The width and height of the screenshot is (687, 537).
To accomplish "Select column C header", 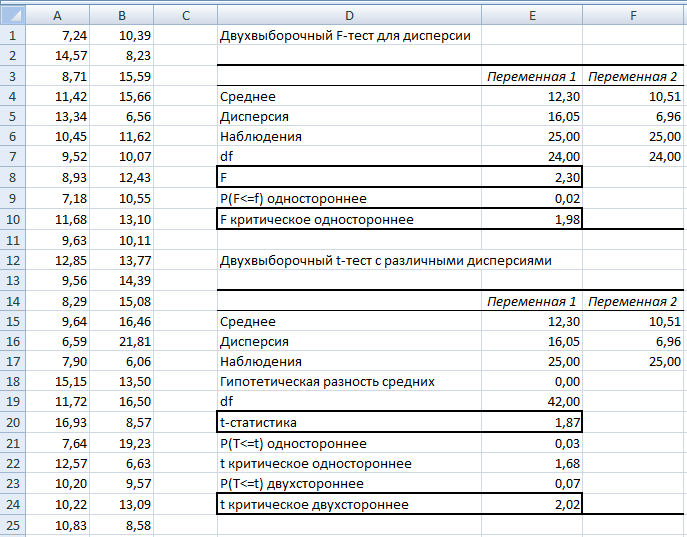I will point(186,16).
